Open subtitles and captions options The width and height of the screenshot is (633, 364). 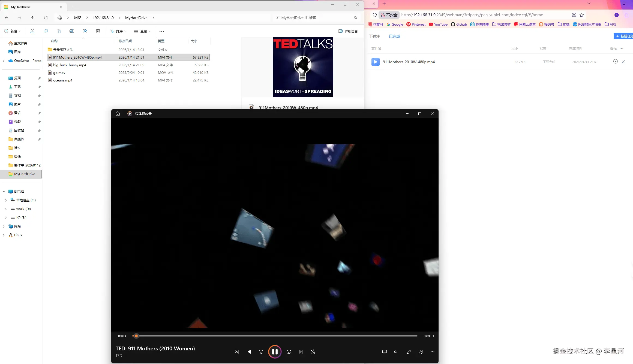385,352
